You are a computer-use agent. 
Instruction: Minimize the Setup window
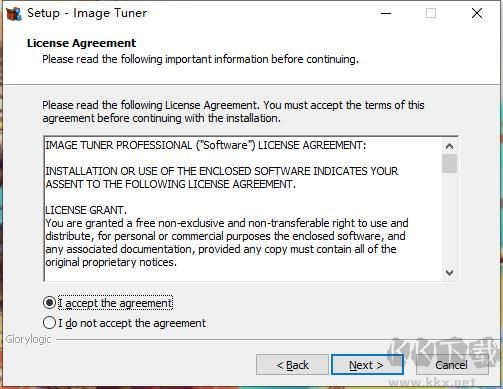pos(386,13)
